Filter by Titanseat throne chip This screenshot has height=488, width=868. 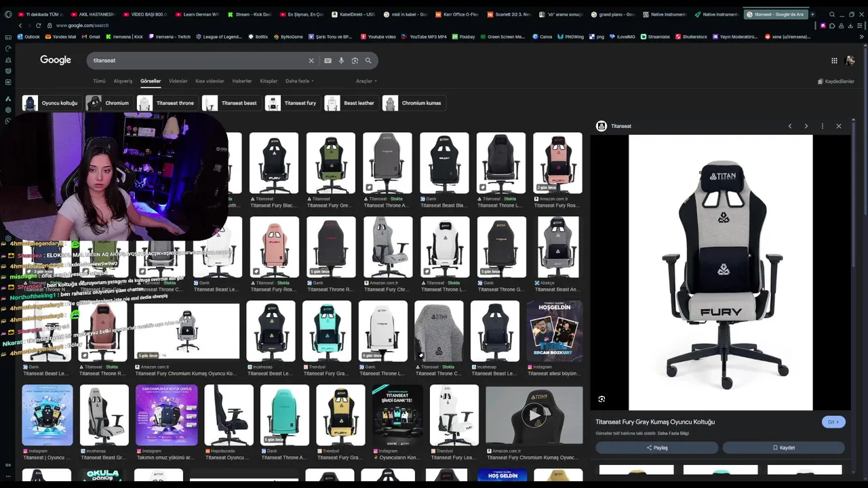167,103
